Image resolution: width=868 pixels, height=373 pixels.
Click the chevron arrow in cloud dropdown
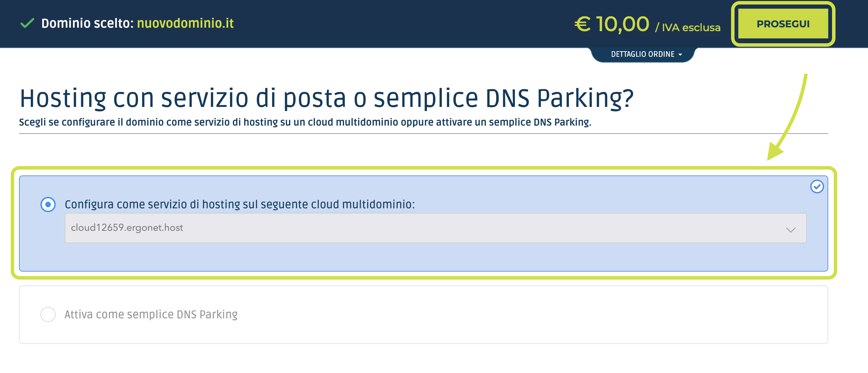click(791, 230)
